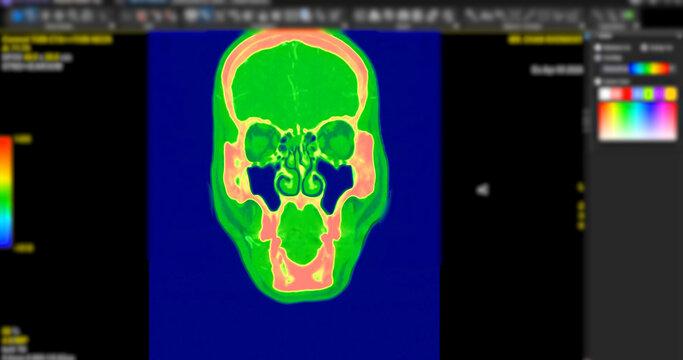Click the vertical rainbow colour scale bar beside the image

tap(6, 192)
